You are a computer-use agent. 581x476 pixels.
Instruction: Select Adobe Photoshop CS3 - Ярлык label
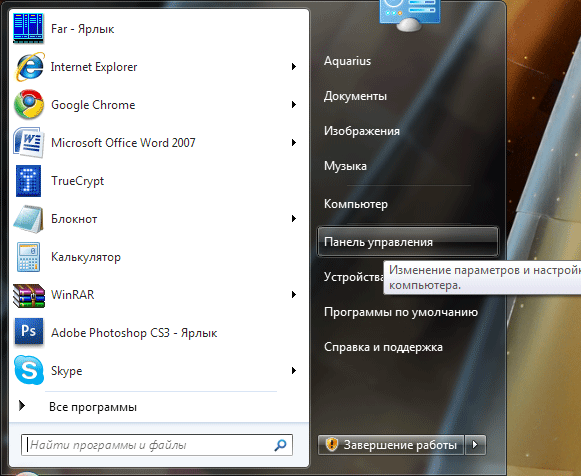[134, 333]
